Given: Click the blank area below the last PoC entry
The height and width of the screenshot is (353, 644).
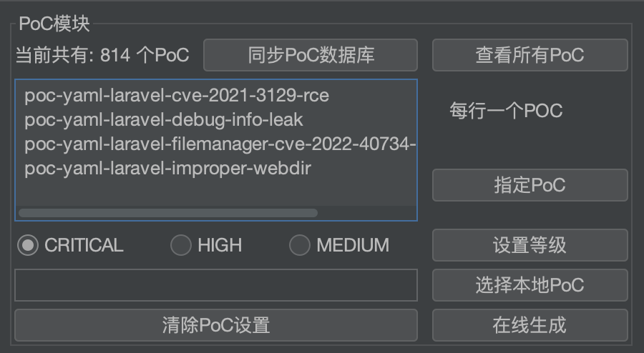Looking at the screenshot, I should click(215, 190).
